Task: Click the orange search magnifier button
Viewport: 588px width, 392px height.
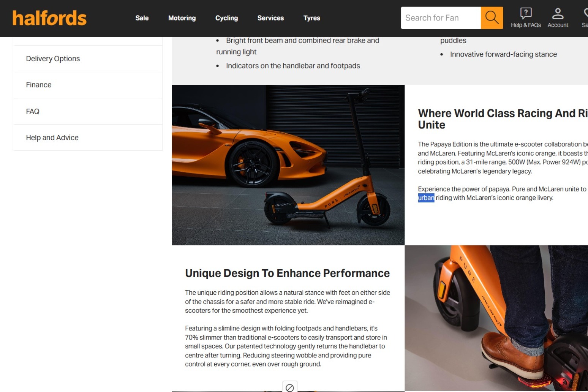Action: click(492, 18)
